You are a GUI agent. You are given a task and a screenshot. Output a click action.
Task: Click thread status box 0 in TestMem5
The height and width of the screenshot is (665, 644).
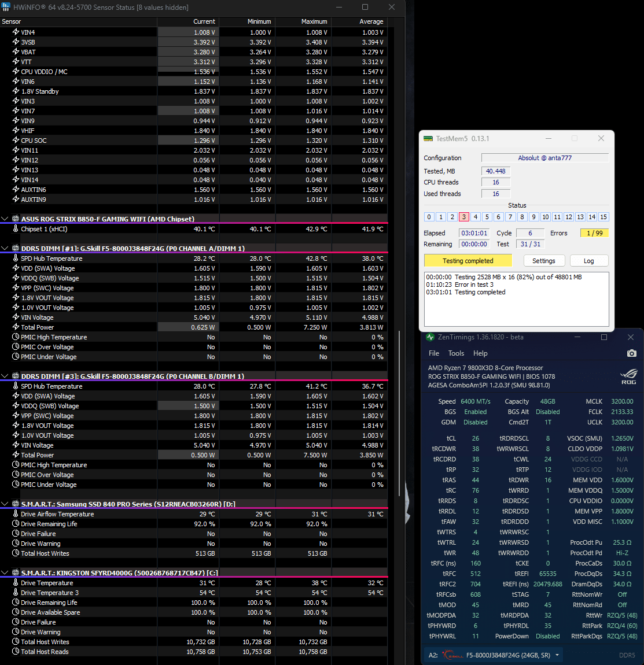[x=429, y=217]
